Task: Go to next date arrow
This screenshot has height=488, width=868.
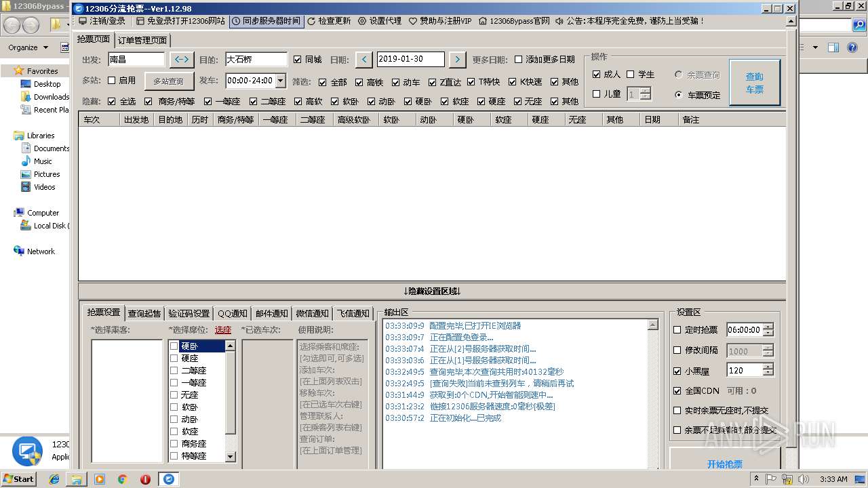Action: tap(458, 60)
